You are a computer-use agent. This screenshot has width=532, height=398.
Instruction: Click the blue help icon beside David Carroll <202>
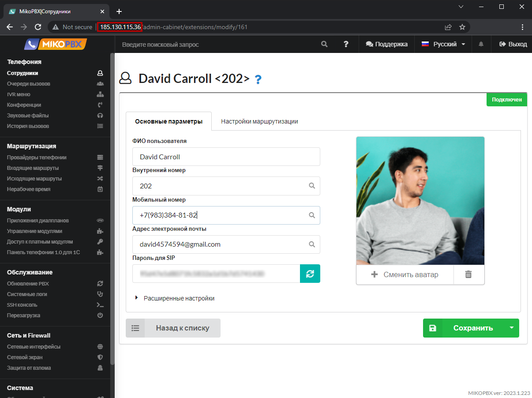259,79
